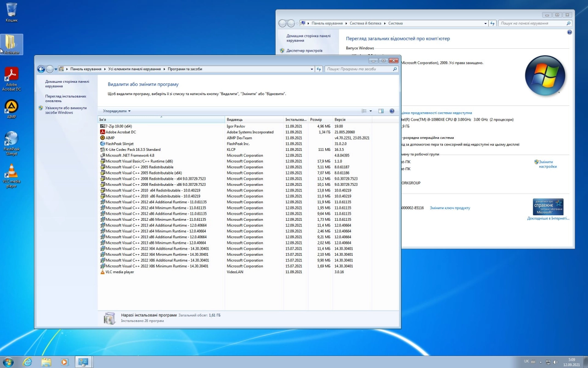Expand the Упорядкувати (Organize) dropdown
The image size is (588, 368).
(117, 111)
